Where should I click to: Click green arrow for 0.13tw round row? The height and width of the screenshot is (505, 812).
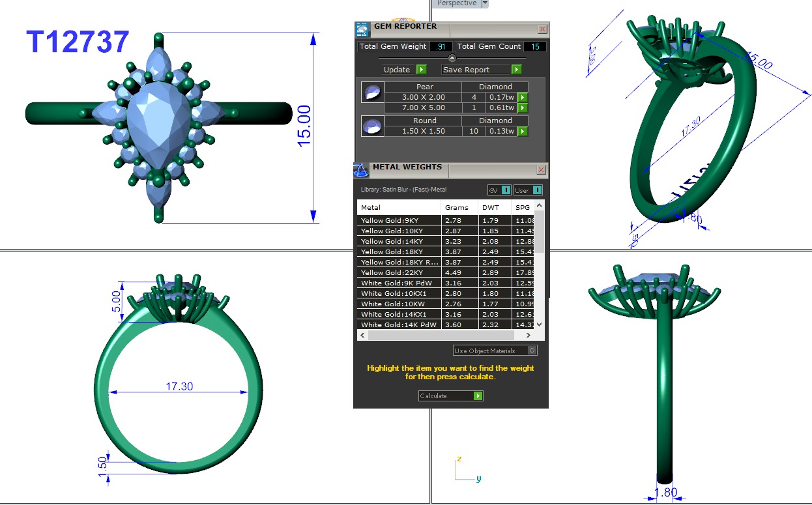[523, 132]
